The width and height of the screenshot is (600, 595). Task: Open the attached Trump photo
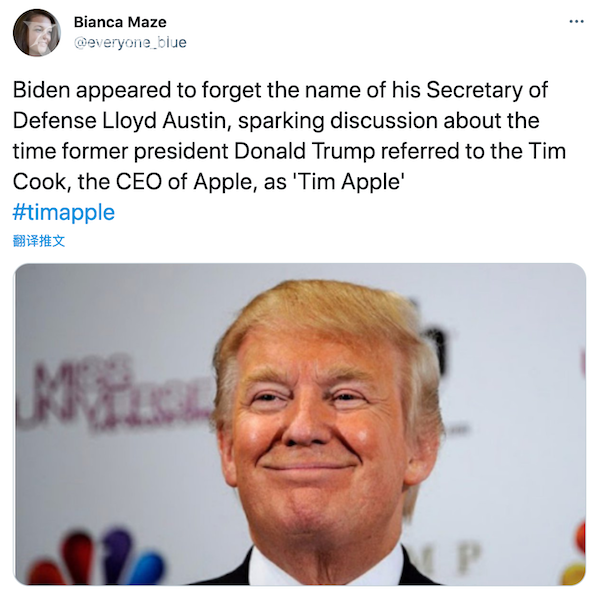click(x=300, y=424)
